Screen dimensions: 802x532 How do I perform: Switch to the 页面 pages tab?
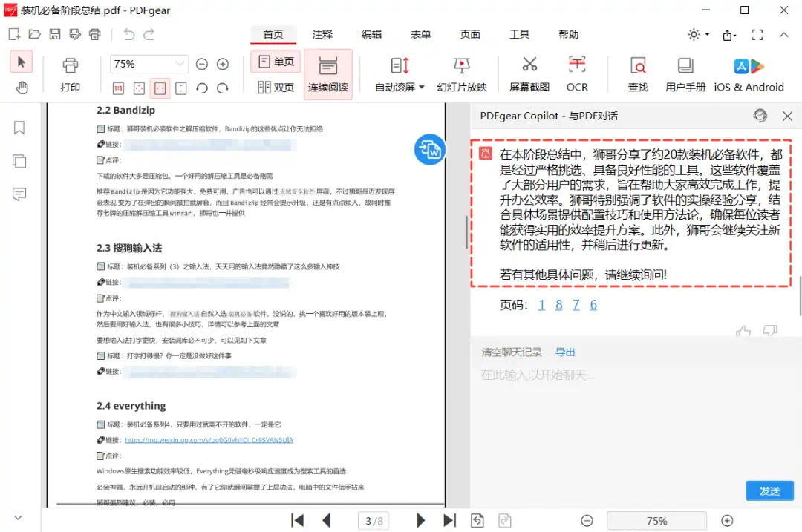pos(470,34)
